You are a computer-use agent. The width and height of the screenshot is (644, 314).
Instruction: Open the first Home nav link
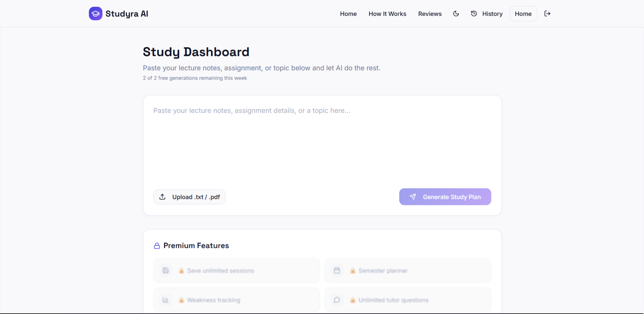348,14
